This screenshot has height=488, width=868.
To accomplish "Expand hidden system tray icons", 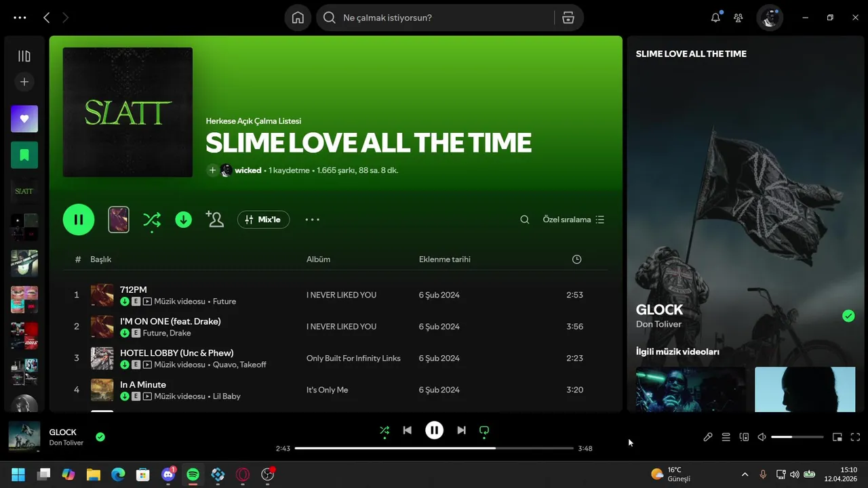I will click(x=745, y=474).
